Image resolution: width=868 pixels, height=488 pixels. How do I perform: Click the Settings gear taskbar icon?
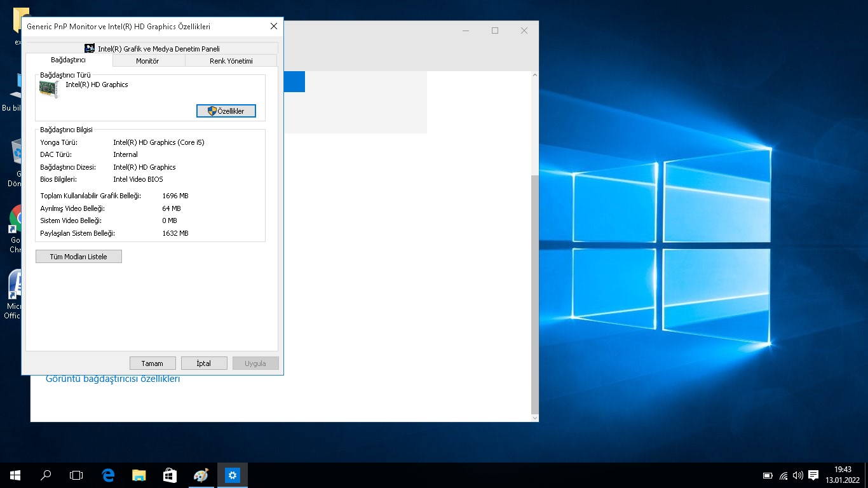[233, 475]
